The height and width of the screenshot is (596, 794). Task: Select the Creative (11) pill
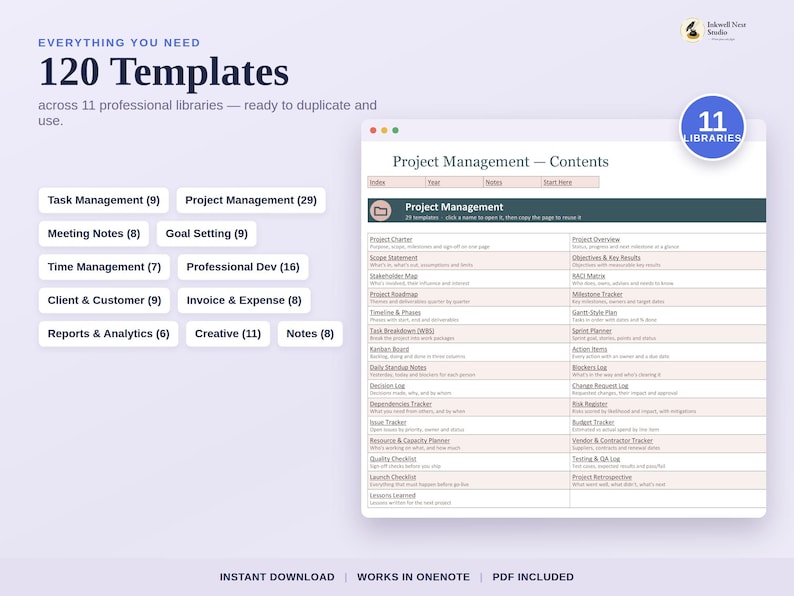pyautogui.click(x=228, y=334)
